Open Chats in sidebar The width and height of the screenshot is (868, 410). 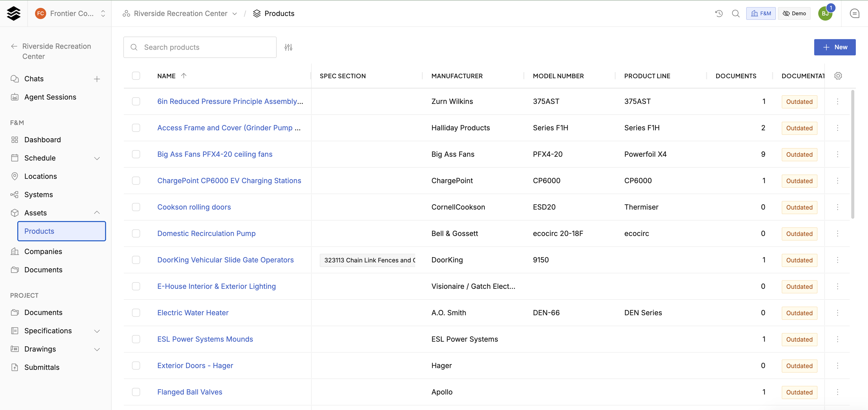tap(34, 79)
